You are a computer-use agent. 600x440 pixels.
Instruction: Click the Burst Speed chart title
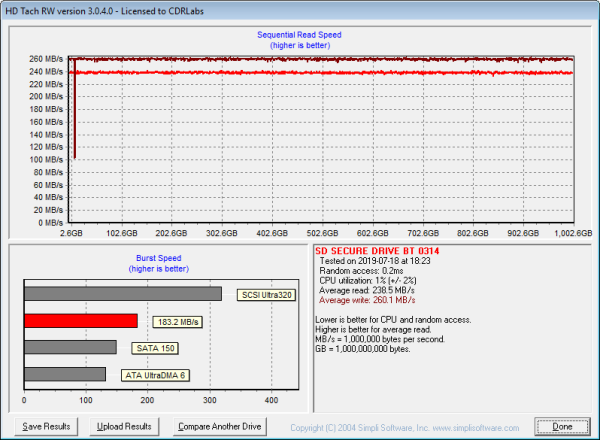click(x=159, y=258)
